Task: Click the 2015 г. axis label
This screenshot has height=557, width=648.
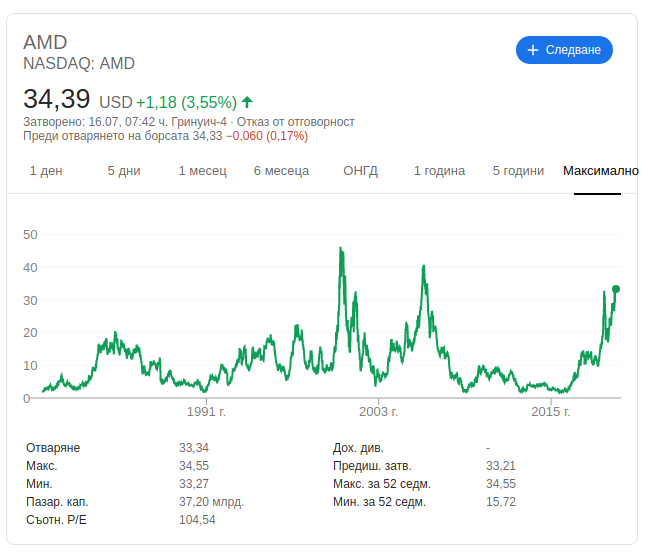Action: click(550, 412)
